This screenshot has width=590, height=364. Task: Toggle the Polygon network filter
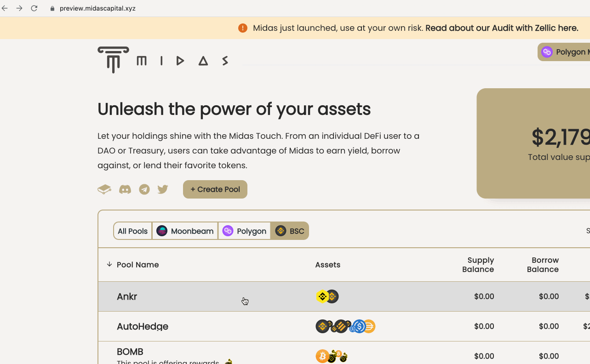click(x=244, y=231)
